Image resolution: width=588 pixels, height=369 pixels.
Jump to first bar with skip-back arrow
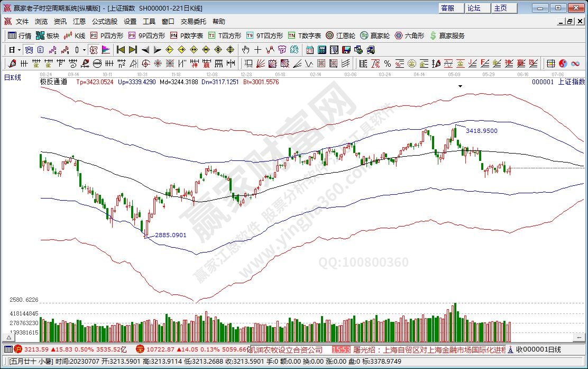[x=121, y=50]
